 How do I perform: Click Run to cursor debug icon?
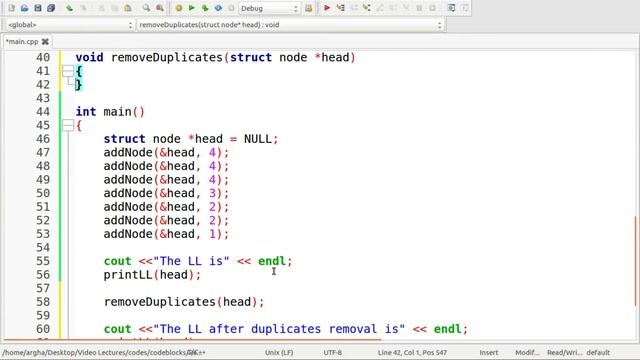(x=340, y=8)
